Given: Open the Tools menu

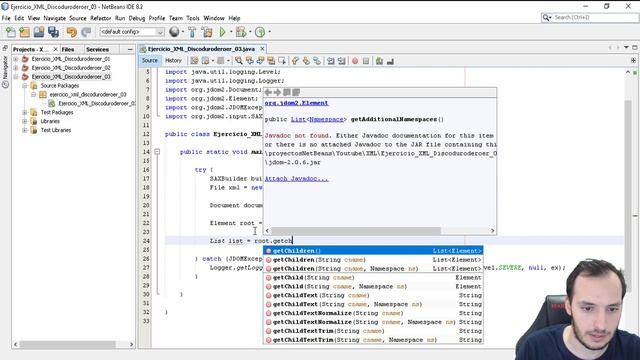Looking at the screenshot, I should coord(193,18).
